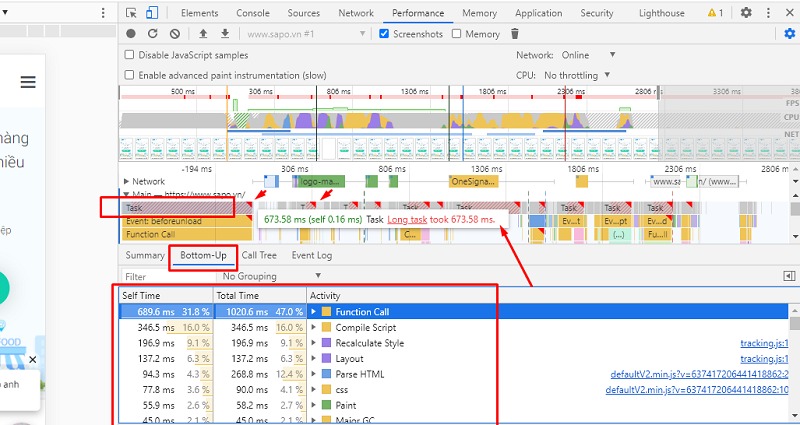Open the Network Online throttling dropdown
The image size is (800, 425).
(x=589, y=55)
